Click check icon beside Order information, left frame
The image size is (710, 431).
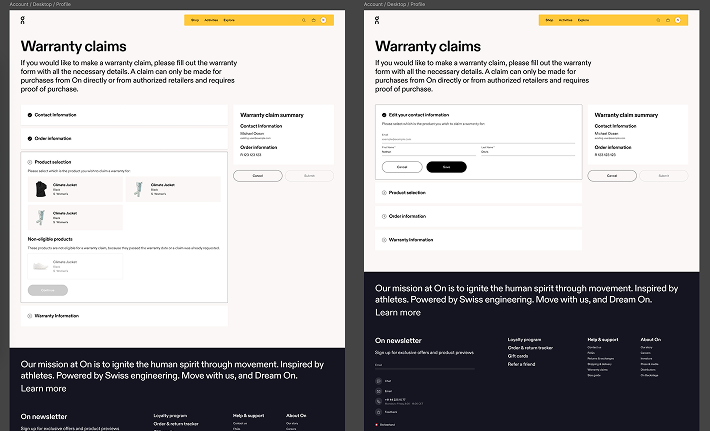click(30, 139)
